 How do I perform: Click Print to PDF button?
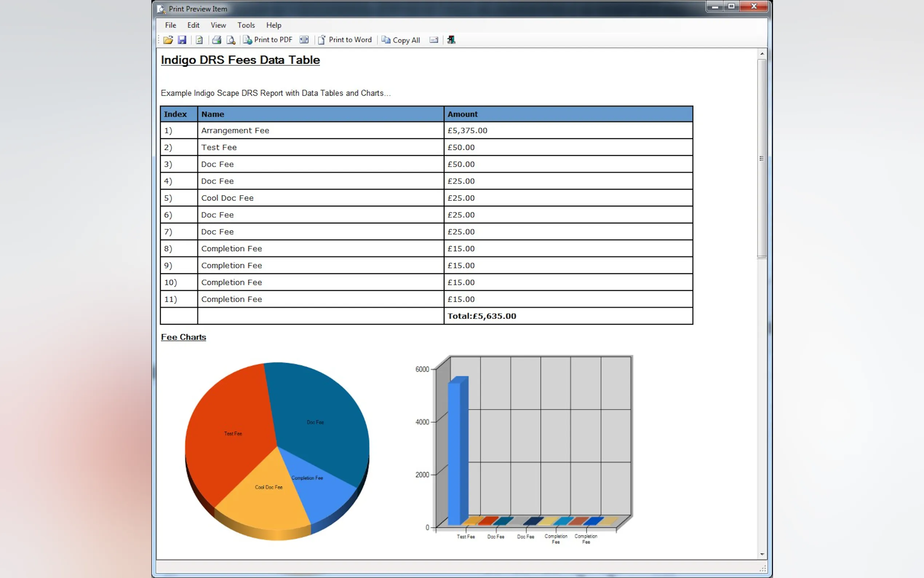[x=268, y=40]
